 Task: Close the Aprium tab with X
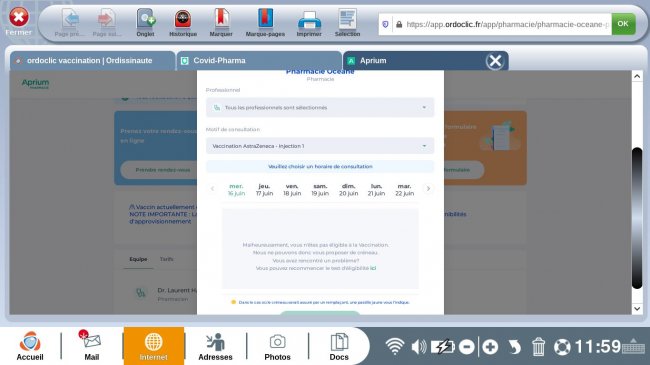pos(495,61)
